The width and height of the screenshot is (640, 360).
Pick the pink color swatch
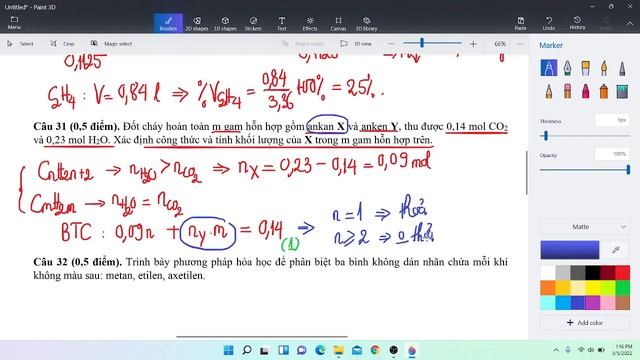607,302
